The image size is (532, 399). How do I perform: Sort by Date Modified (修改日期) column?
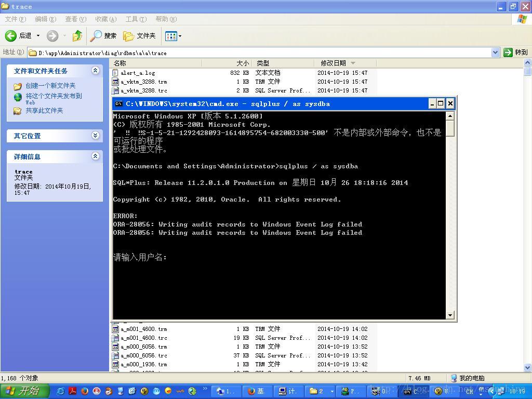345,63
